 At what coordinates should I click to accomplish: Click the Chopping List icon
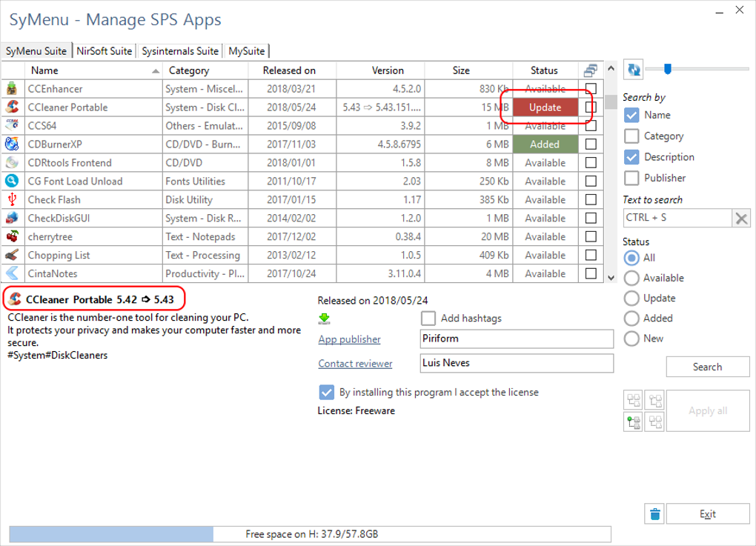pos(12,254)
